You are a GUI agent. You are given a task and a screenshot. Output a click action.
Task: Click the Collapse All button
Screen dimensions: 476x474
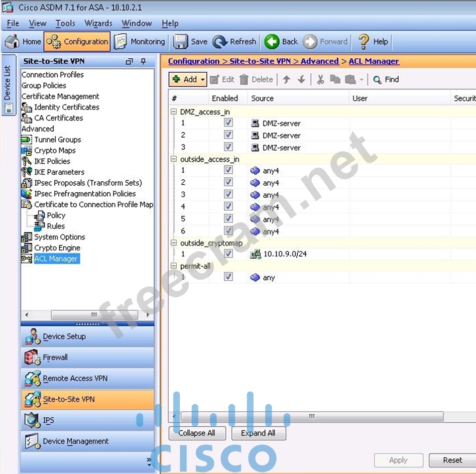197,433
